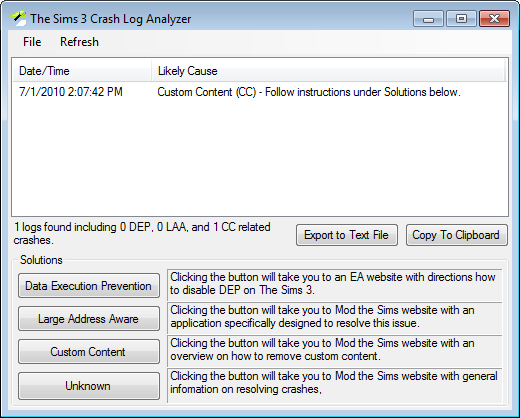Click the DEP description text about EA website

pyautogui.click(x=333, y=283)
